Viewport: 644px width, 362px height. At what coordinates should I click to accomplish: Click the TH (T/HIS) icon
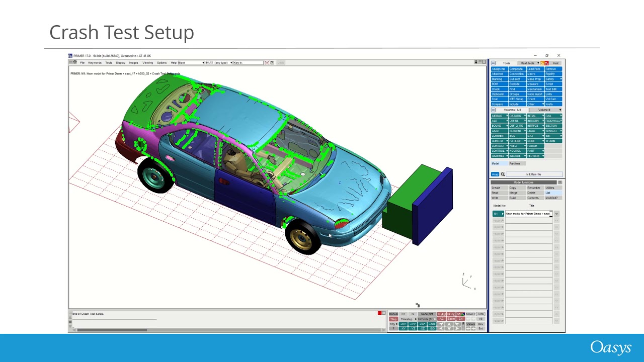(x=547, y=63)
